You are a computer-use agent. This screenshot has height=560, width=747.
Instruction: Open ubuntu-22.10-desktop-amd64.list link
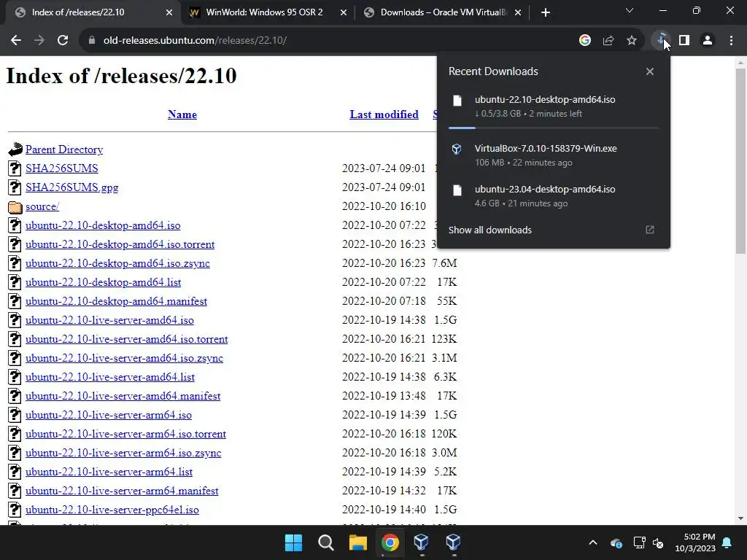point(104,282)
